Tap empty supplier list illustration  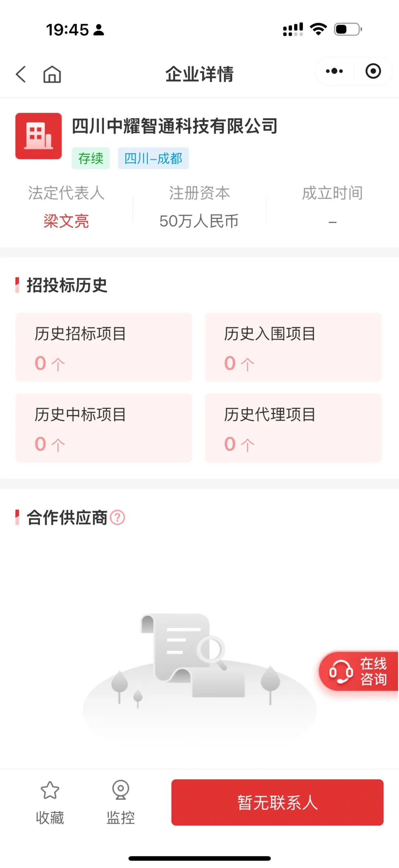[199, 673]
